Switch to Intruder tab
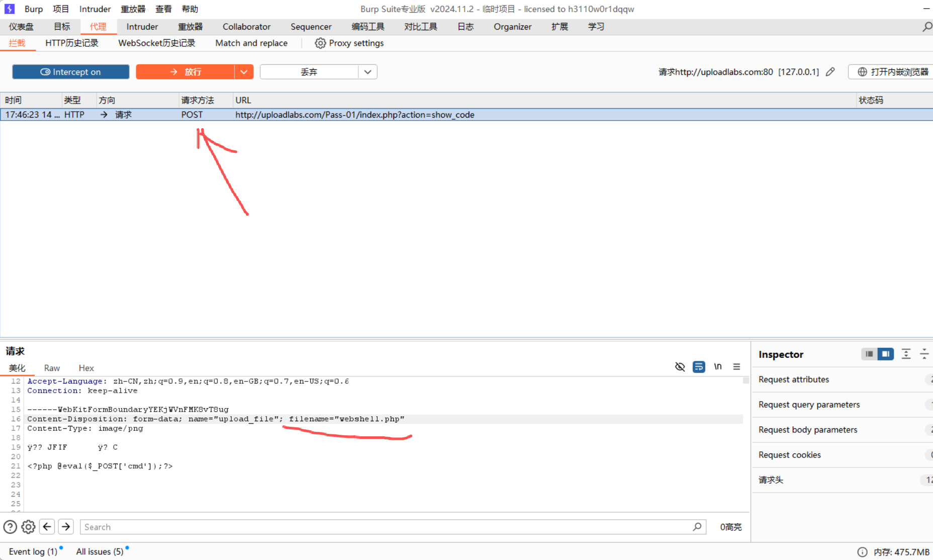 click(x=142, y=27)
